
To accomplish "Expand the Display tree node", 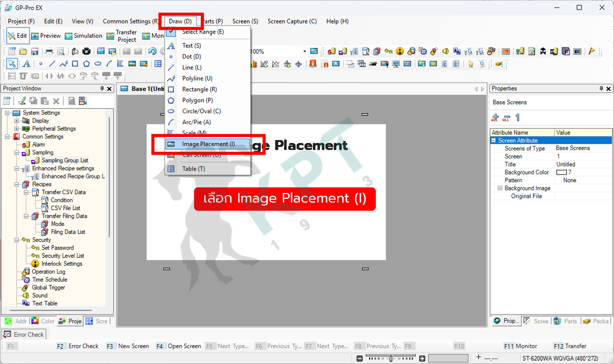I will [16, 121].
